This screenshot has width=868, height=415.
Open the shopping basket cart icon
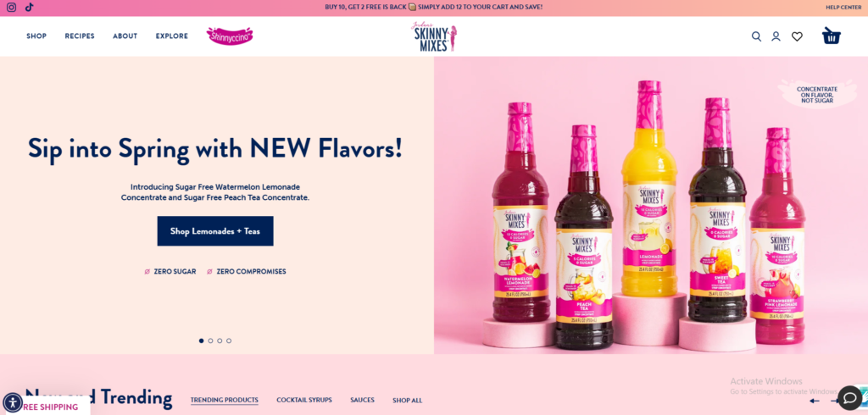coord(832,36)
